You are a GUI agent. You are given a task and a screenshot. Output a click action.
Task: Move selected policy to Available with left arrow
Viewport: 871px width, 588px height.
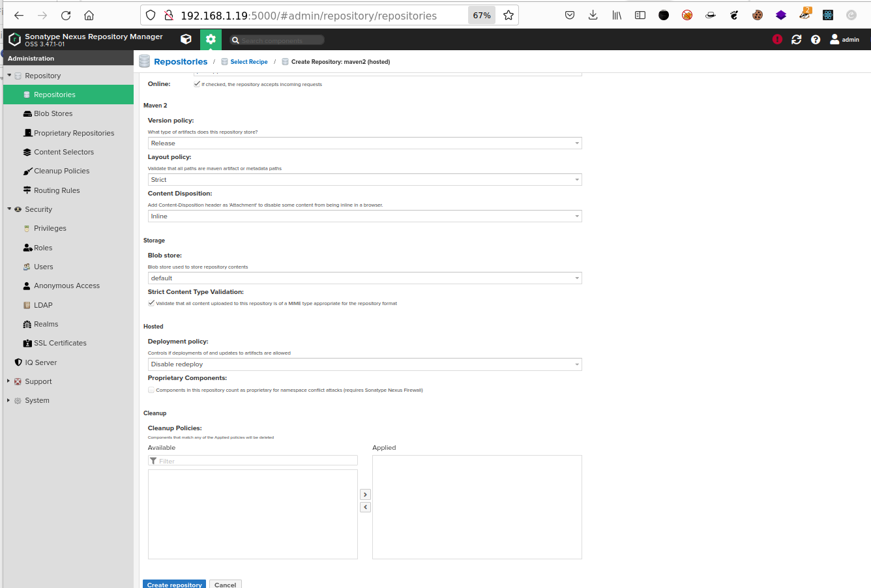[365, 507]
